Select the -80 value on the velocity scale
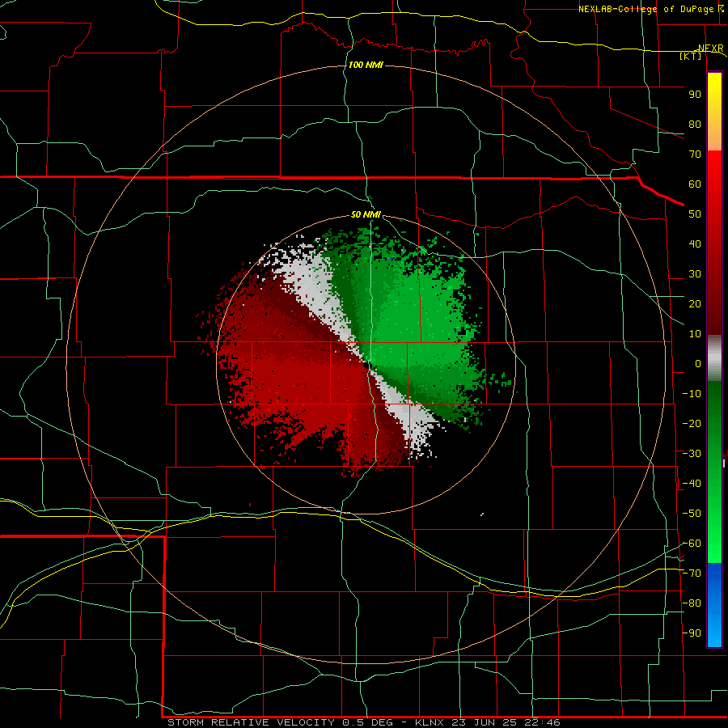728x728 pixels. [692, 603]
